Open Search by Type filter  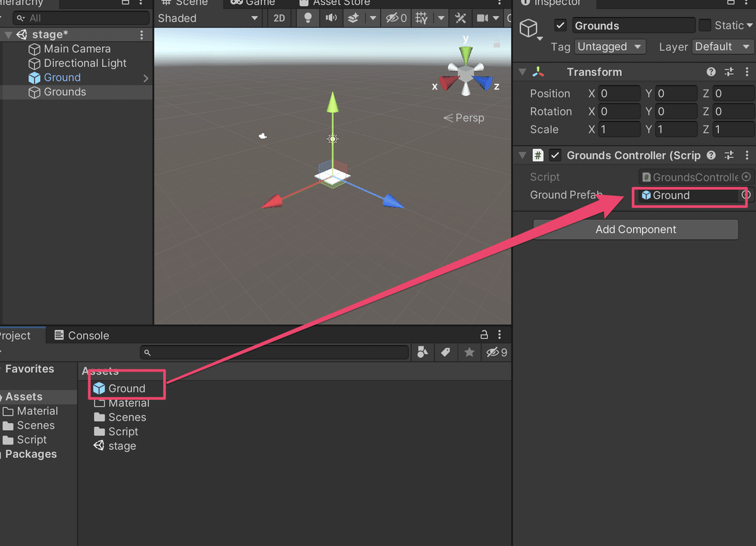[423, 353]
